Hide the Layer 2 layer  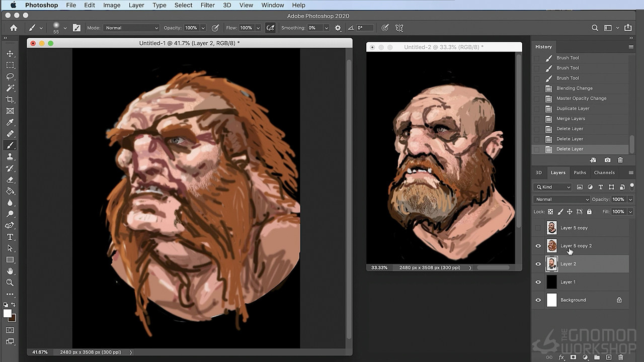[x=538, y=264]
